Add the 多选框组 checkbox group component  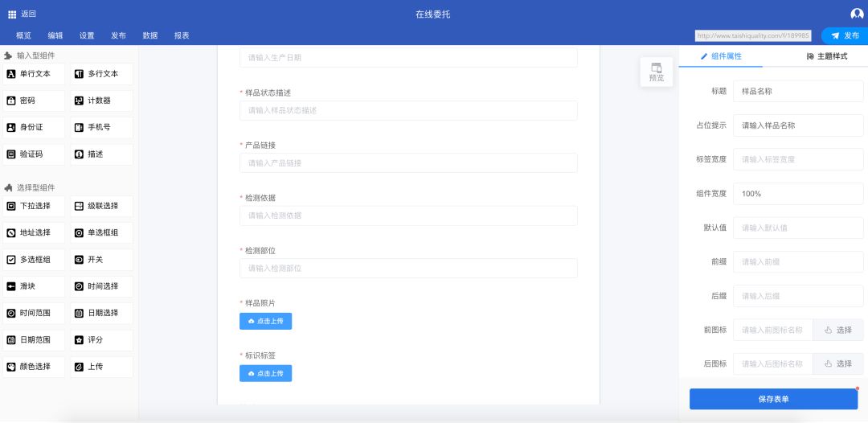[x=34, y=260]
